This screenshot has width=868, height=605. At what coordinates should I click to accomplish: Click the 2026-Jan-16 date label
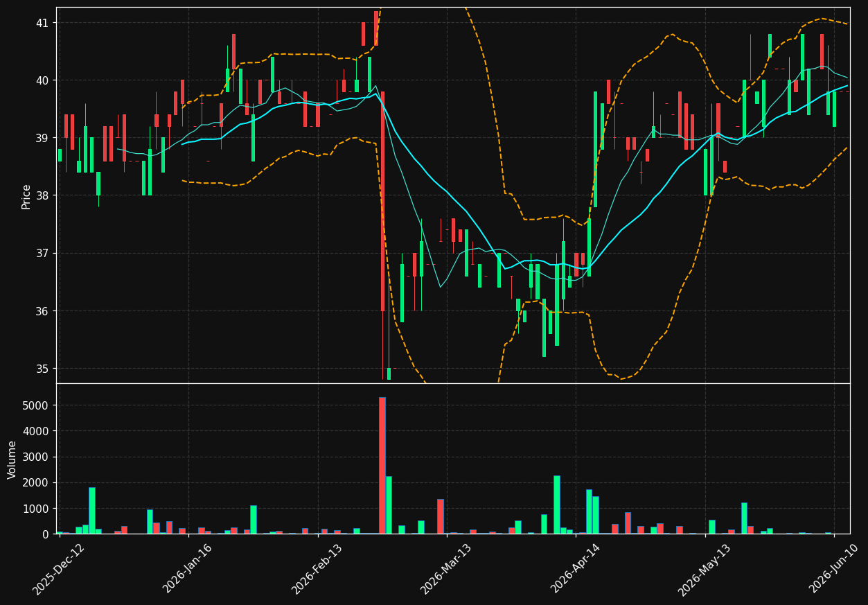click(188, 569)
